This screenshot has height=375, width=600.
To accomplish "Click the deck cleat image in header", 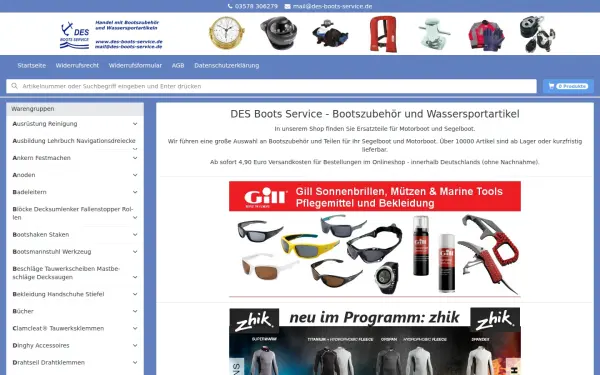I will point(434,34).
